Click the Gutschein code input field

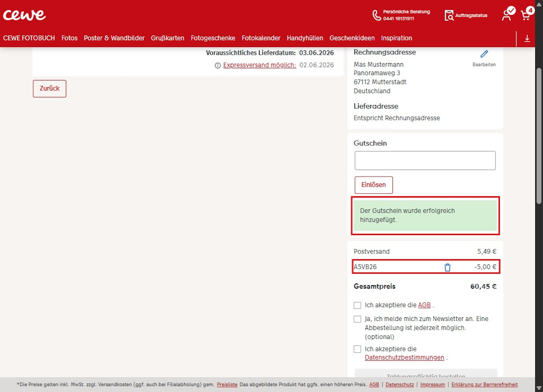425,161
